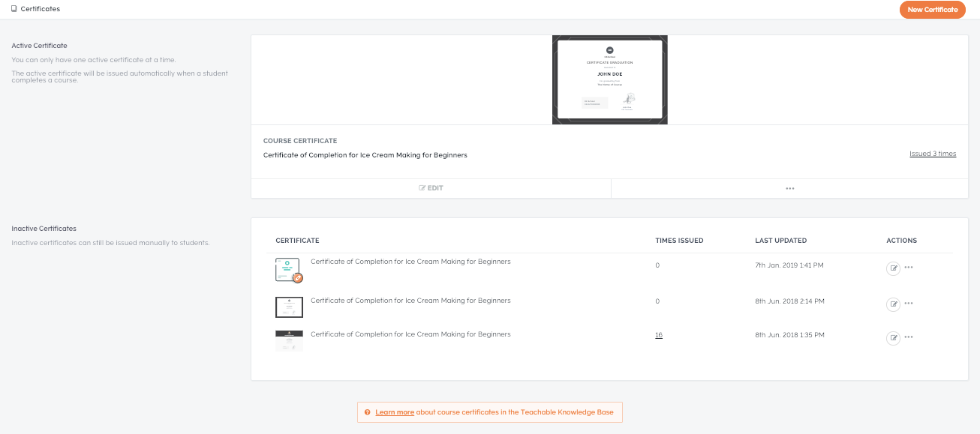Viewport: 980px width, 434px height.
Task: Click the CERTIFICATE column header
Action: (x=297, y=241)
